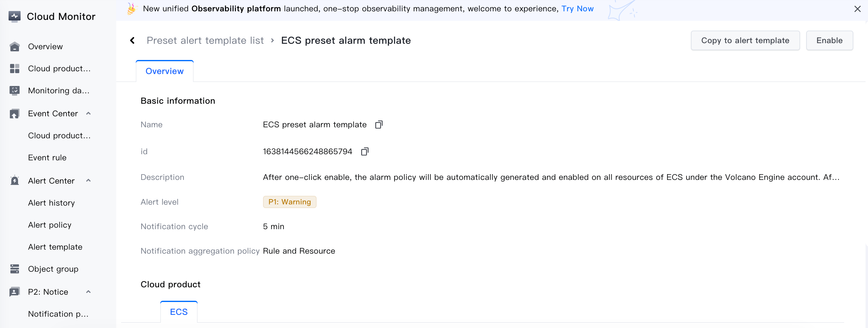
Task: Click the Cloud product grid icon
Action: click(14, 69)
